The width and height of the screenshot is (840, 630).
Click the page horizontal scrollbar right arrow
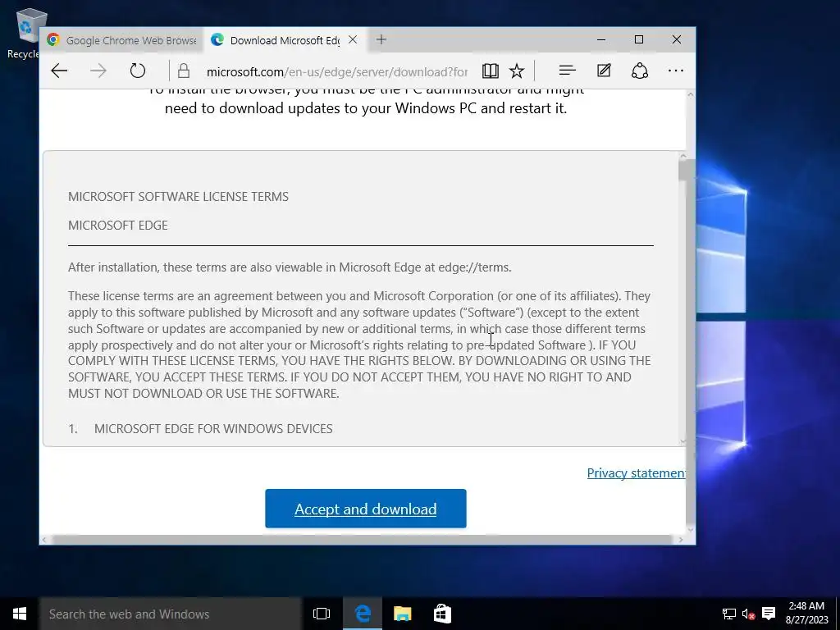(x=681, y=540)
